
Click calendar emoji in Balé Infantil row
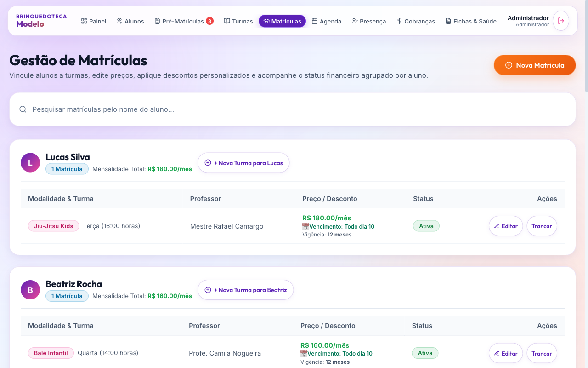click(x=304, y=354)
